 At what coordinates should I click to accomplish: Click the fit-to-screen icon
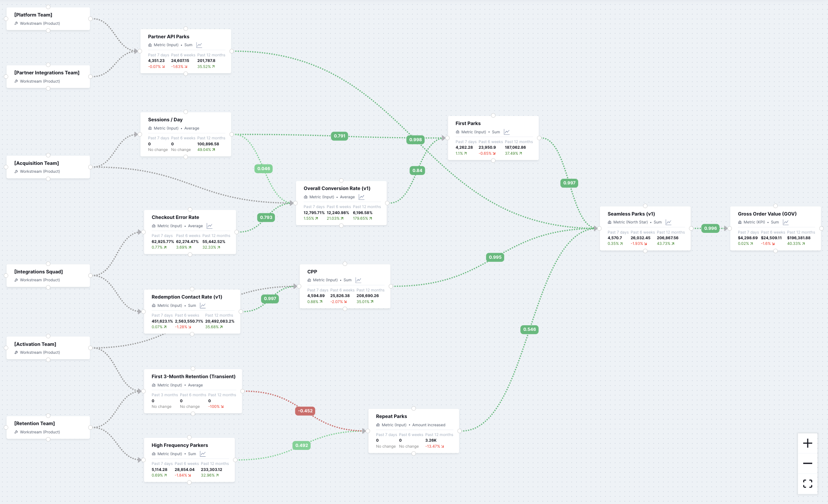pyautogui.click(x=807, y=484)
